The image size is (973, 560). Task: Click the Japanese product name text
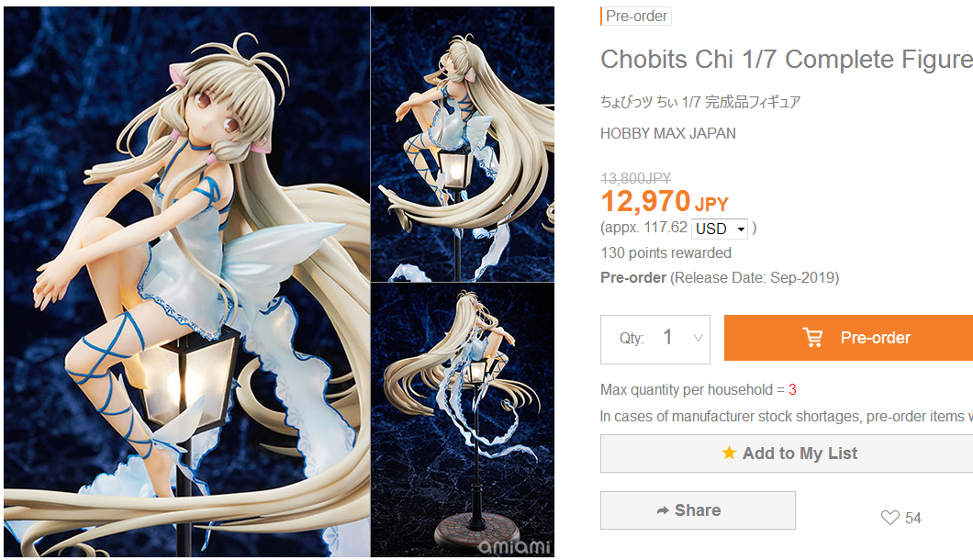point(700,102)
